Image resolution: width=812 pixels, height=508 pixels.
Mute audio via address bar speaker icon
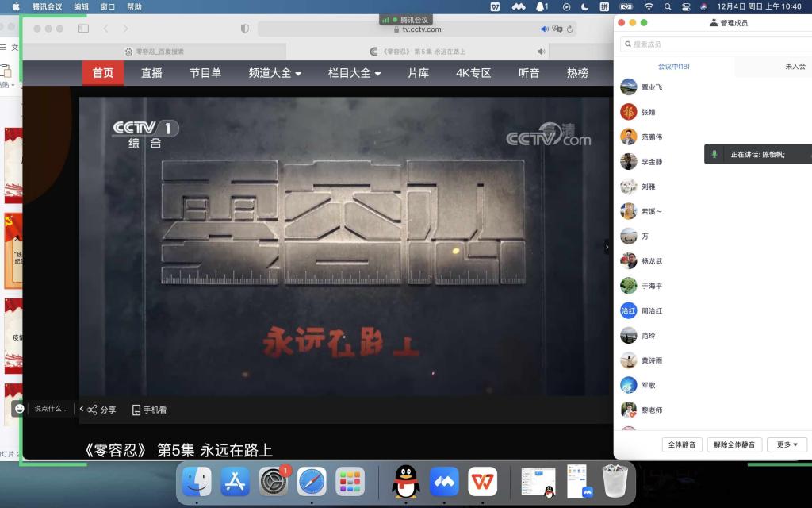[x=545, y=29]
